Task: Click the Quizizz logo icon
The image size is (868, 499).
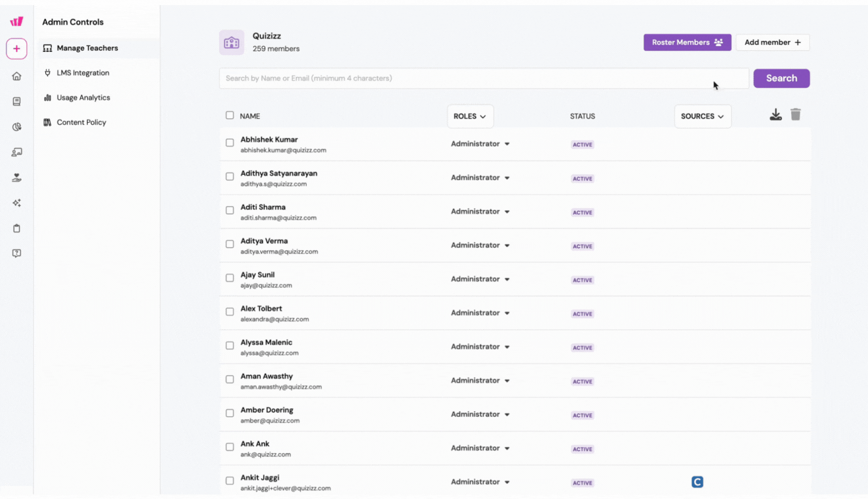Action: (17, 21)
